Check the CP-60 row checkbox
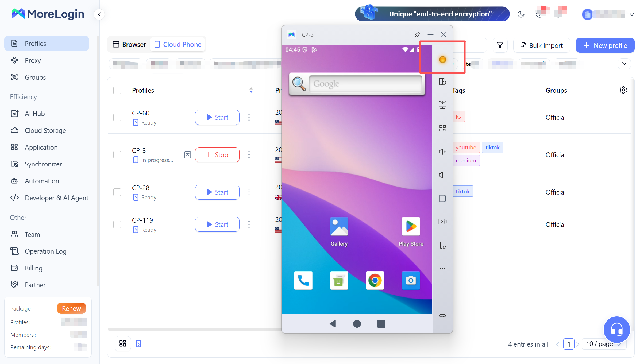The width and height of the screenshot is (640, 364). tap(117, 117)
